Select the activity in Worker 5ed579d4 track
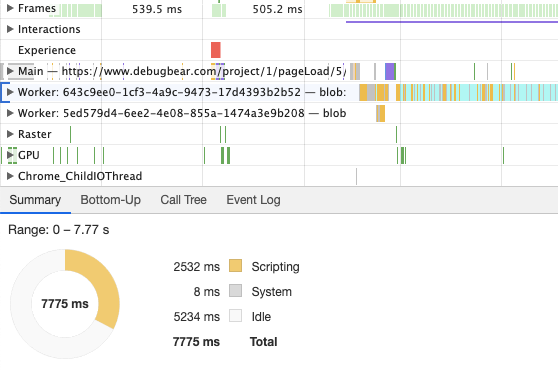 [380, 114]
